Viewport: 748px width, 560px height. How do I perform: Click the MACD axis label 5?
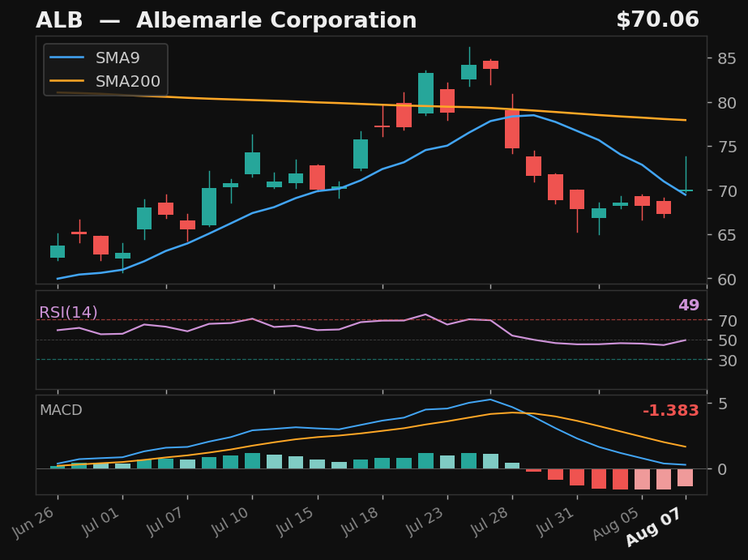(723, 404)
